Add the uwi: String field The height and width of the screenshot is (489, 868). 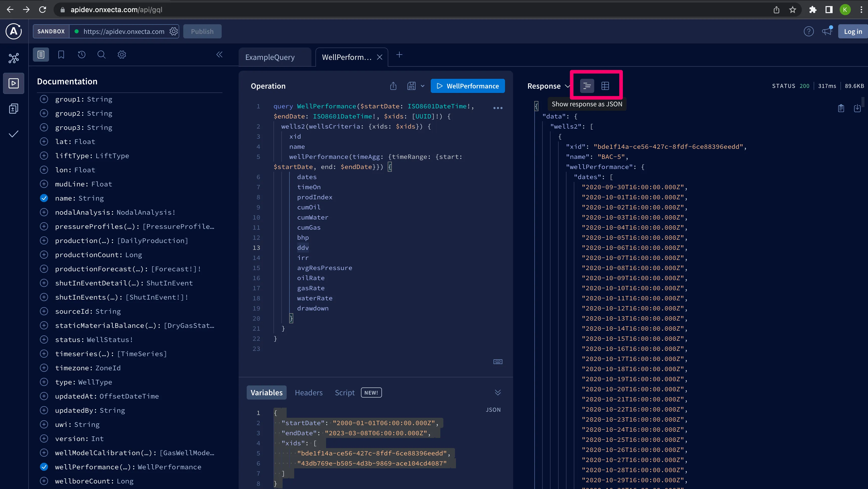click(x=44, y=424)
